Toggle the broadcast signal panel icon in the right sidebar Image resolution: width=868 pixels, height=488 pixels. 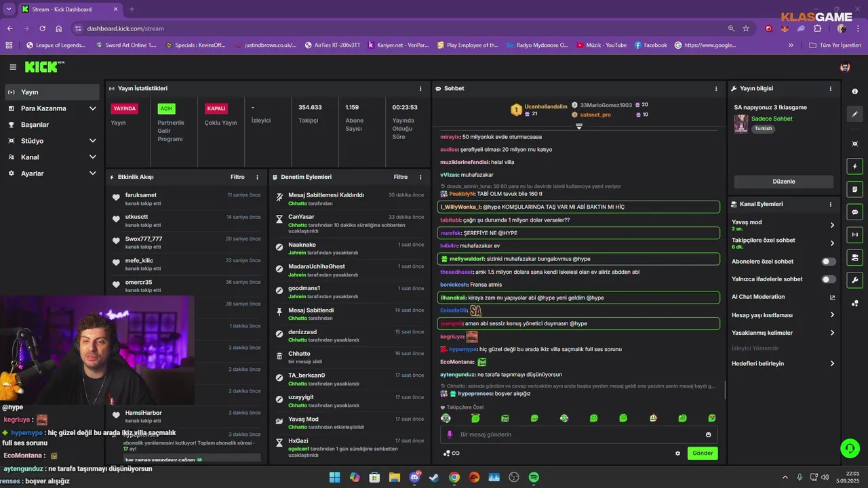click(x=854, y=235)
